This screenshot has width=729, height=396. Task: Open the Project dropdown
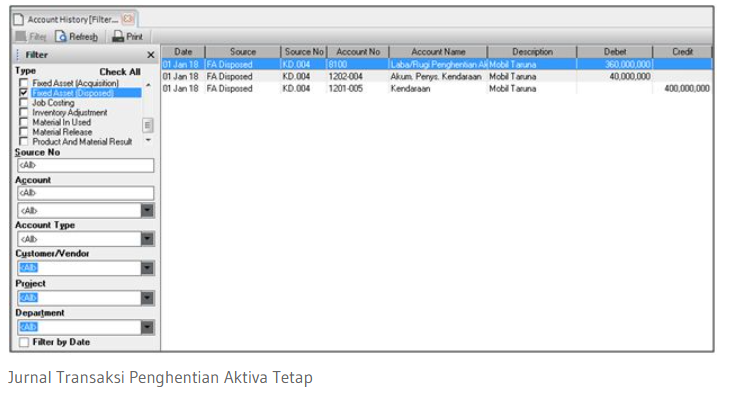(x=147, y=298)
